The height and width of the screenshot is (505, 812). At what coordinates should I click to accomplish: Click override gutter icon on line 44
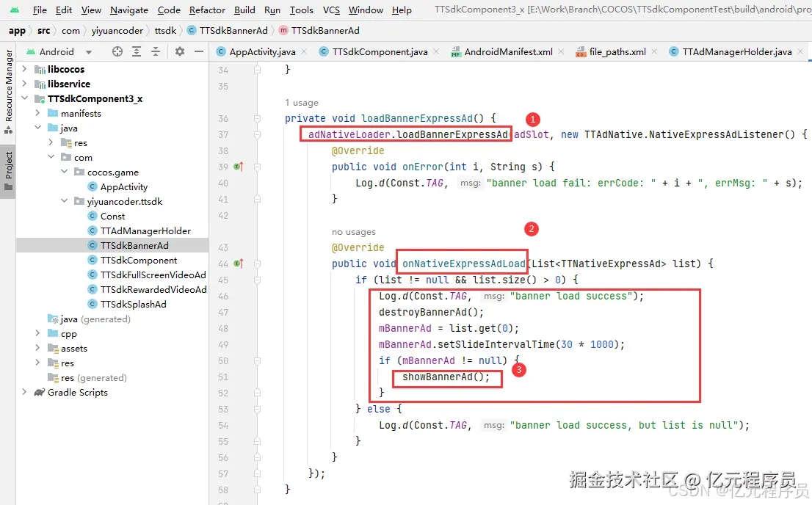coord(238,264)
